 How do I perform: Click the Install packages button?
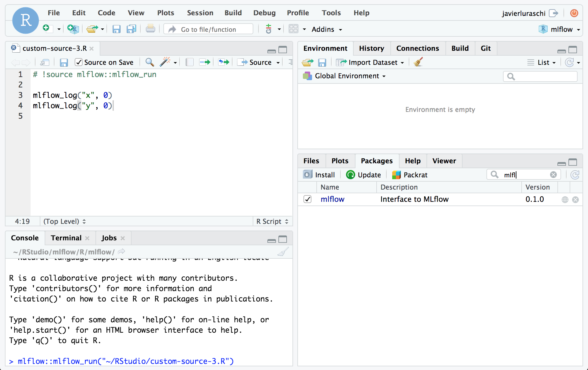[x=319, y=175]
